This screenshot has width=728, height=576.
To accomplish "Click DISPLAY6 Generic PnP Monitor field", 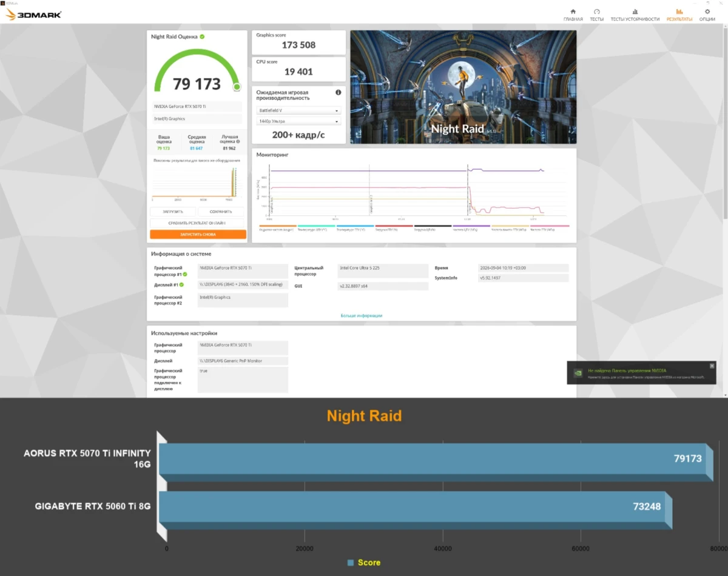I will click(x=243, y=361).
